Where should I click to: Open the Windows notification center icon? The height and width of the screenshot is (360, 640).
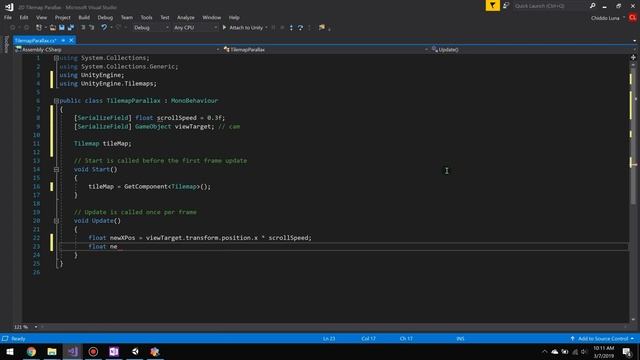pos(627,352)
